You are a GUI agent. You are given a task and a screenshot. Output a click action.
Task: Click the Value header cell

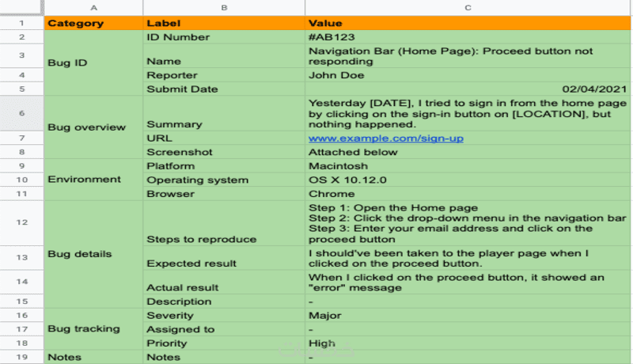click(468, 24)
